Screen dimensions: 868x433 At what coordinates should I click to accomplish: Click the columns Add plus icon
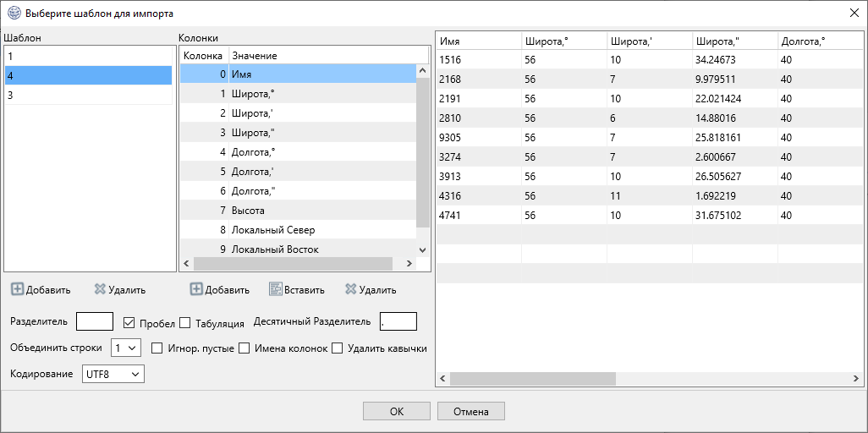pos(196,289)
